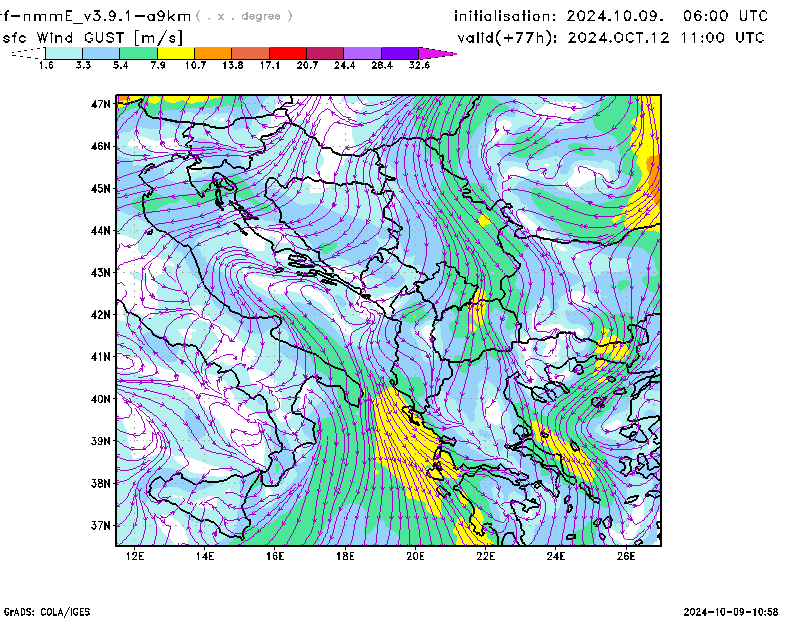The width and height of the screenshot is (800, 618).
Task: Click the orange legend color box
Action: pyautogui.click(x=213, y=53)
